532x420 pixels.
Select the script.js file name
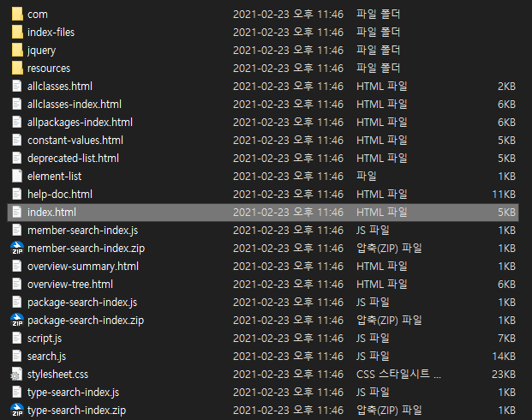click(45, 339)
